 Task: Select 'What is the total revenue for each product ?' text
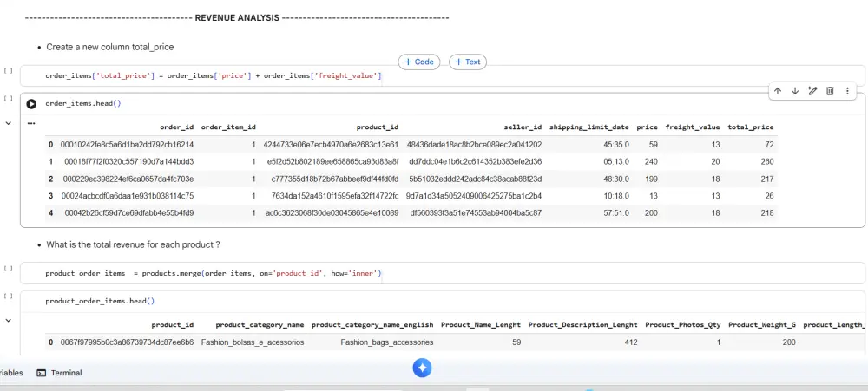click(133, 244)
